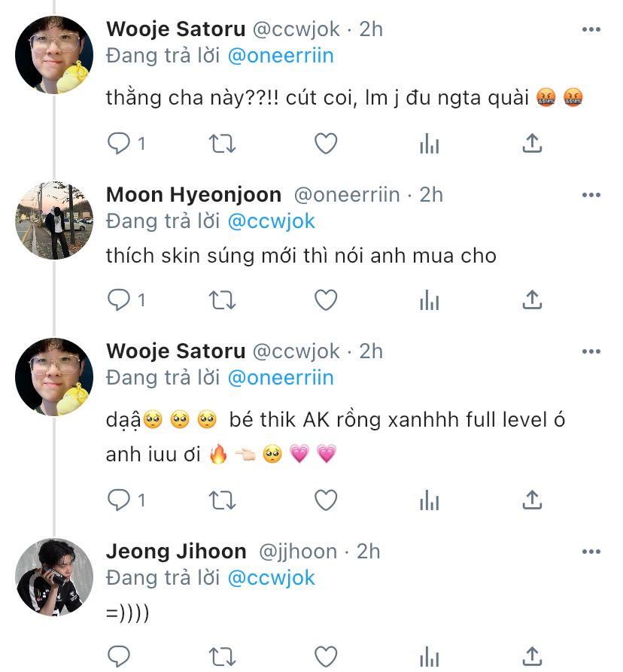Image resolution: width=623 pixels, height=672 pixels.
Task: Click the Jeong Jihoon display name
Action: [x=176, y=552]
